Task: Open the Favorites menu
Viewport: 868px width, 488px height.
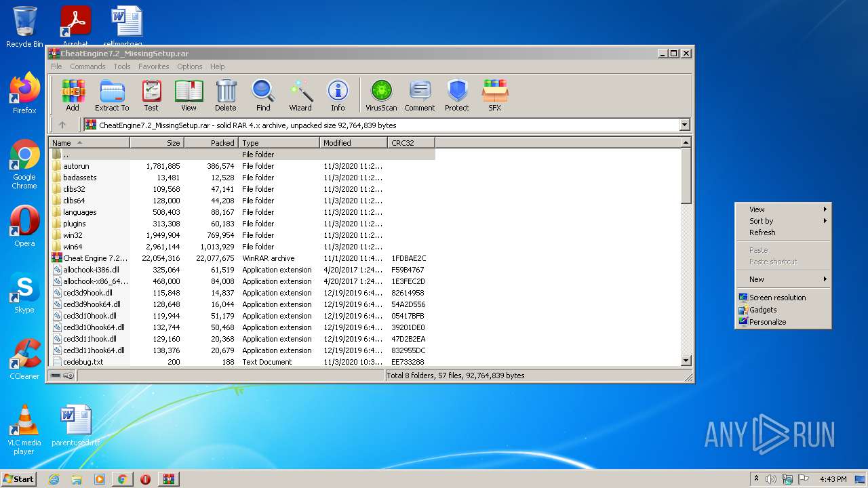Action: coord(154,66)
